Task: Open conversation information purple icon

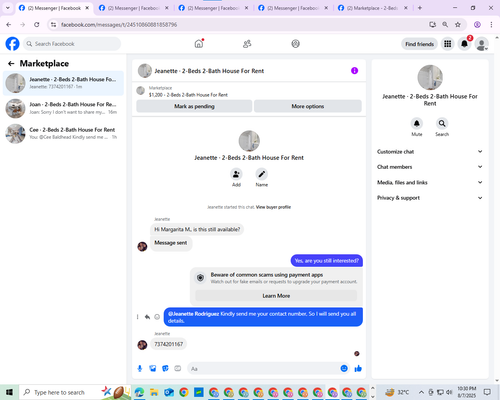Action: pos(354,71)
